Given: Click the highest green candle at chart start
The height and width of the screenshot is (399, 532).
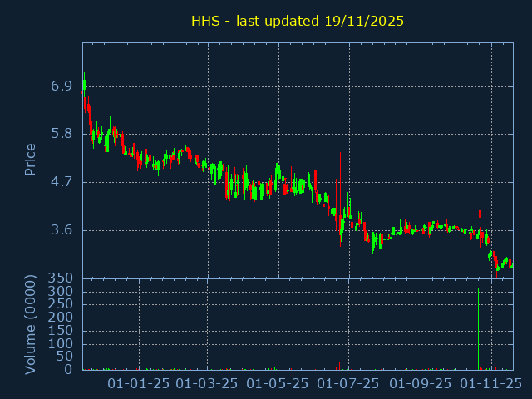Looking at the screenshot, I should [x=84, y=85].
